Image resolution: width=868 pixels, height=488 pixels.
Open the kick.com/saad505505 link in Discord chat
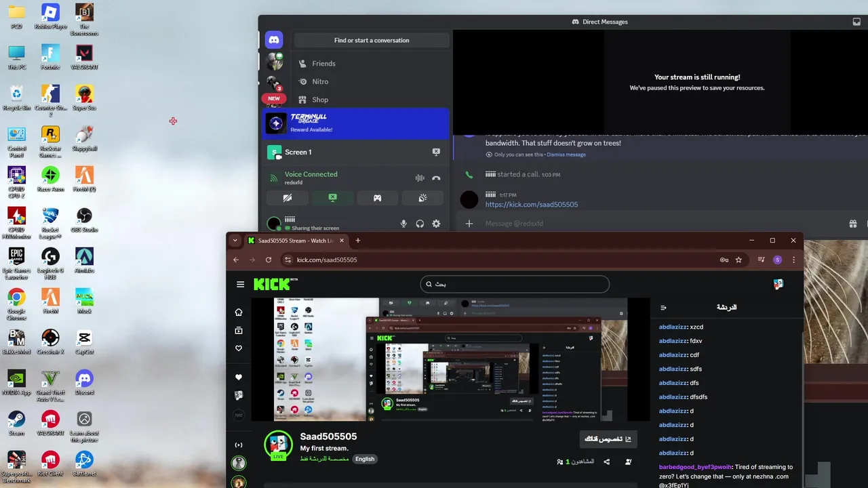click(532, 204)
